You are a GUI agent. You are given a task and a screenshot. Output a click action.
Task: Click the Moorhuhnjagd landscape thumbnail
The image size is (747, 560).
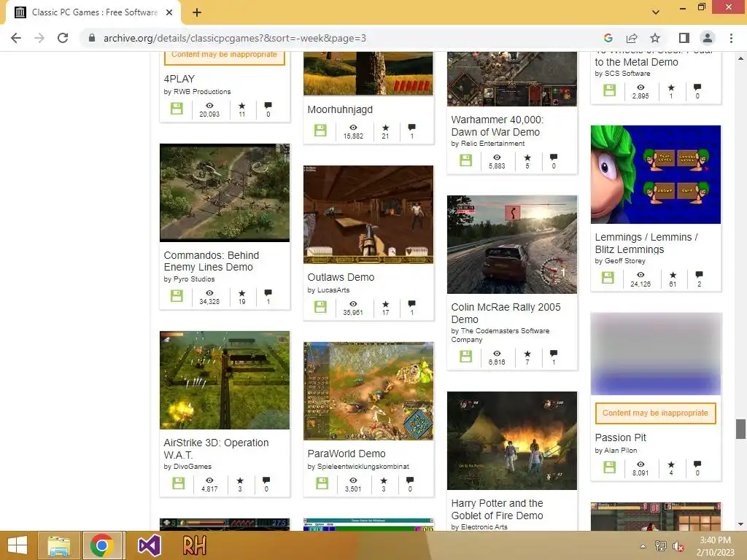tap(368, 74)
